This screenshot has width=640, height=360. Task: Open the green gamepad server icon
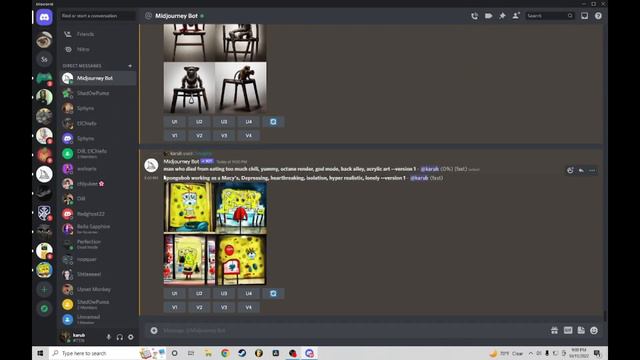click(44, 78)
